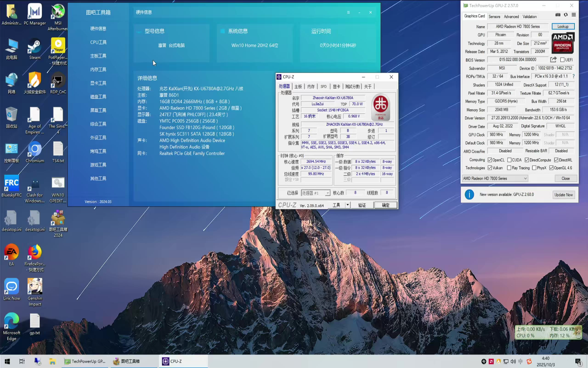Click Toolbox menu lines icon in header
This screenshot has height=368, width=588.
click(x=348, y=12)
